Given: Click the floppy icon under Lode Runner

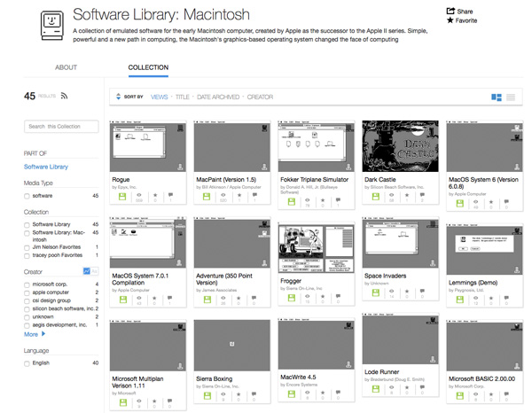Looking at the screenshot, I should click(376, 389).
